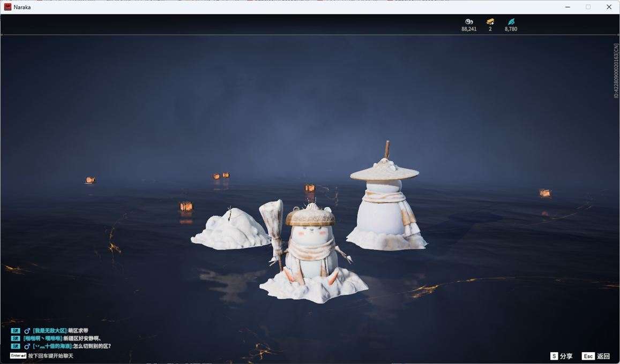Minimize the Naraka window

point(568,7)
